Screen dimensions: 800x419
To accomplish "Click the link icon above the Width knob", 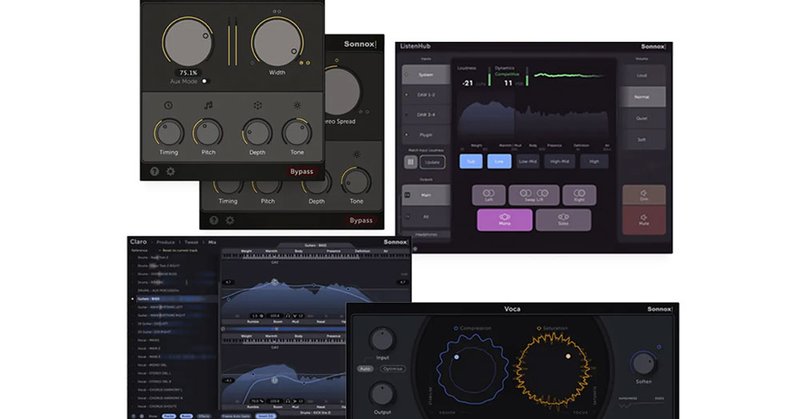I will (x=277, y=11).
